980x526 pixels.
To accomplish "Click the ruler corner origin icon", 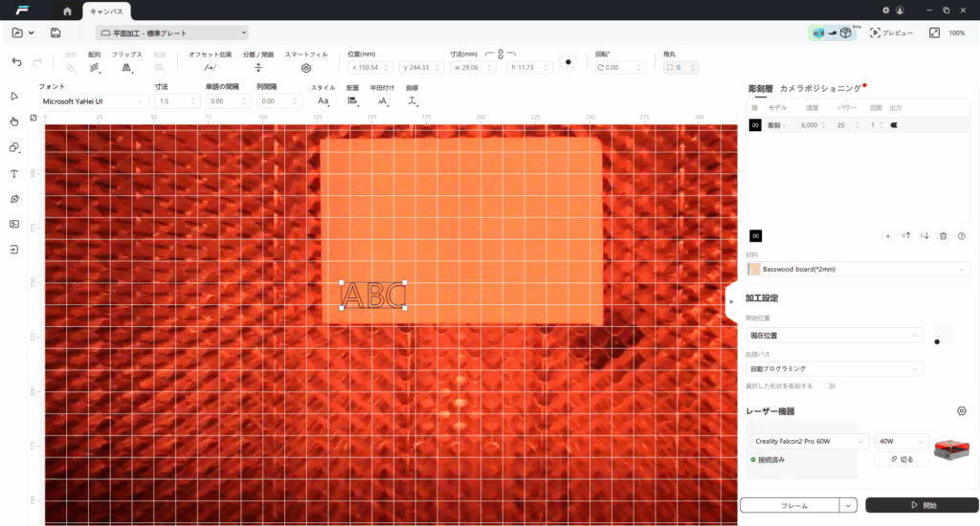I will 33,118.
